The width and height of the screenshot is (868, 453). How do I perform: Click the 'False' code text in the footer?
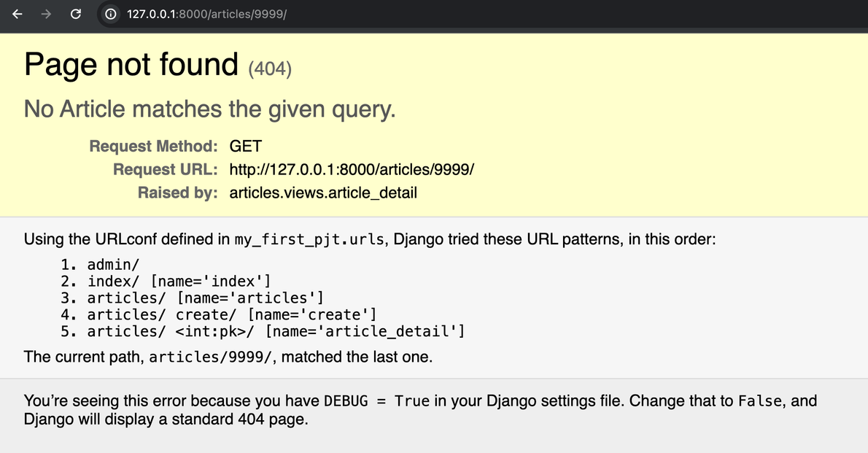[x=760, y=401]
